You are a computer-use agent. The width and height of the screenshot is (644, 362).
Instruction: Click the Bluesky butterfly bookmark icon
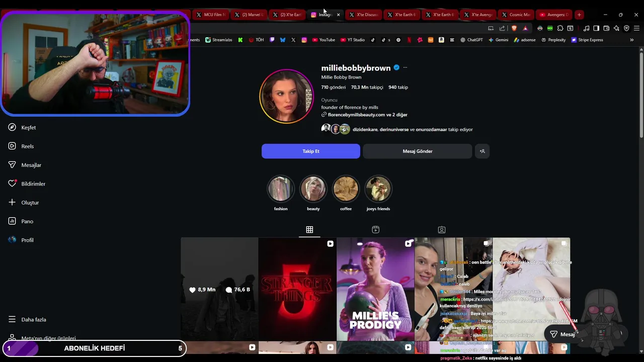tap(283, 40)
